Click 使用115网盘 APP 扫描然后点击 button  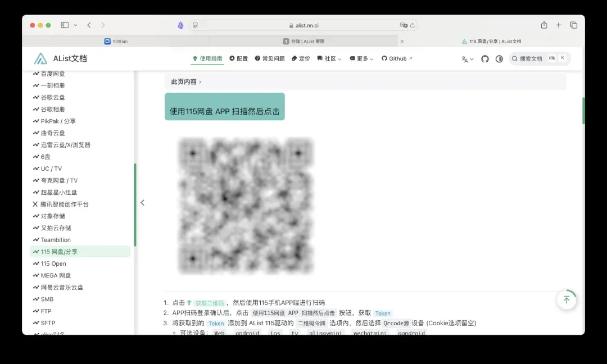(x=225, y=111)
